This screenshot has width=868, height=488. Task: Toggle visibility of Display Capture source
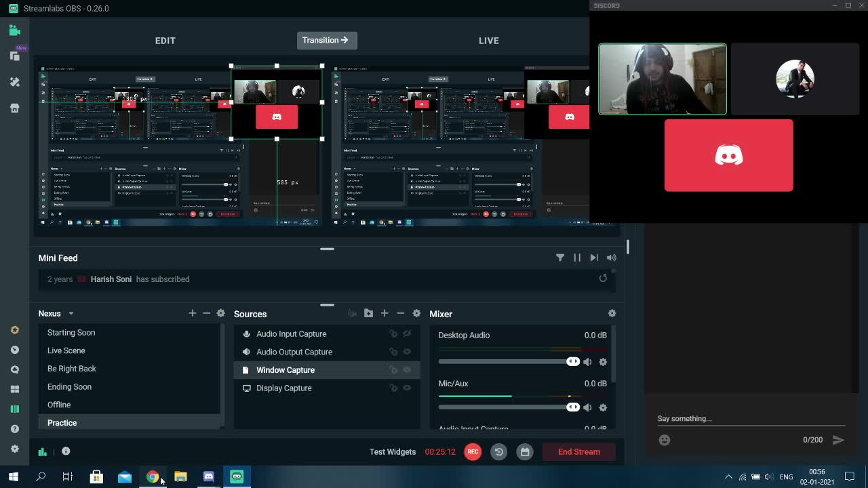[407, 388]
